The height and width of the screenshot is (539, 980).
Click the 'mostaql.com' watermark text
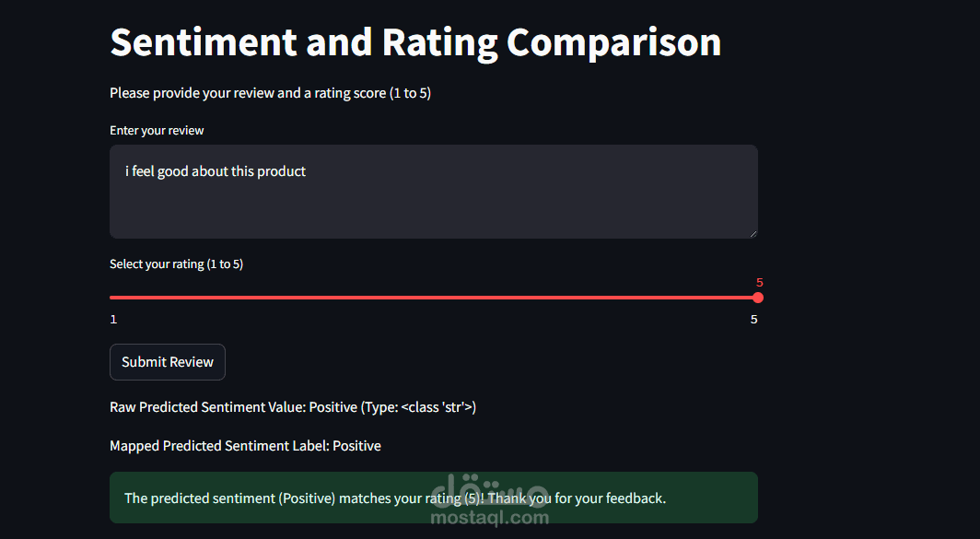(x=490, y=517)
